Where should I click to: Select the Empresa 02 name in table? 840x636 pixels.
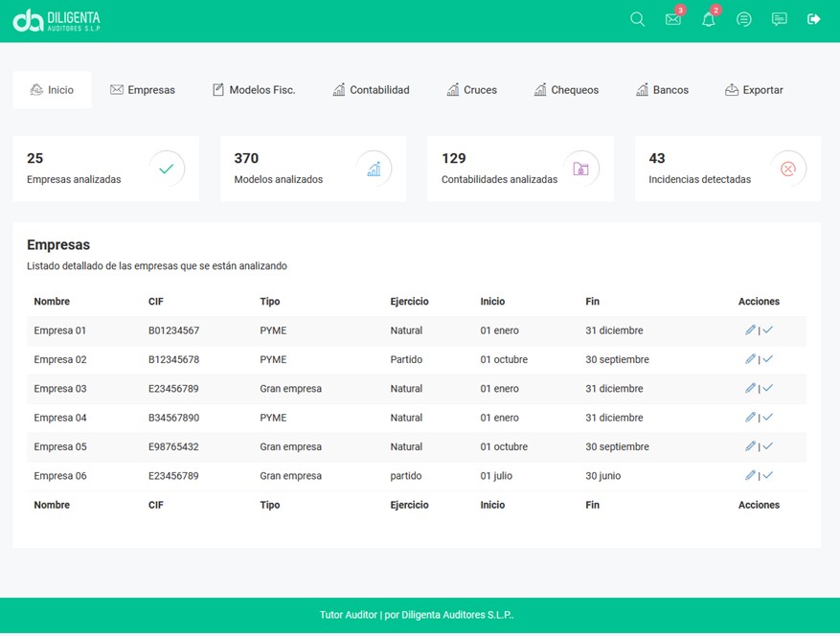tap(60, 360)
